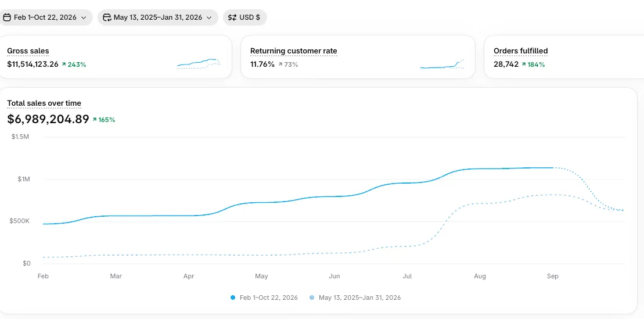Click chevron next to May 13, 2025–Jan 31, 2026
644x319 pixels.
click(x=209, y=17)
